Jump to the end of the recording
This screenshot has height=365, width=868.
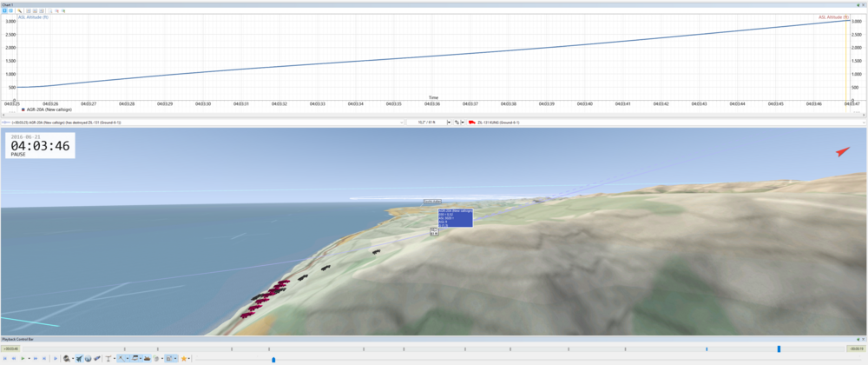[x=44, y=358]
